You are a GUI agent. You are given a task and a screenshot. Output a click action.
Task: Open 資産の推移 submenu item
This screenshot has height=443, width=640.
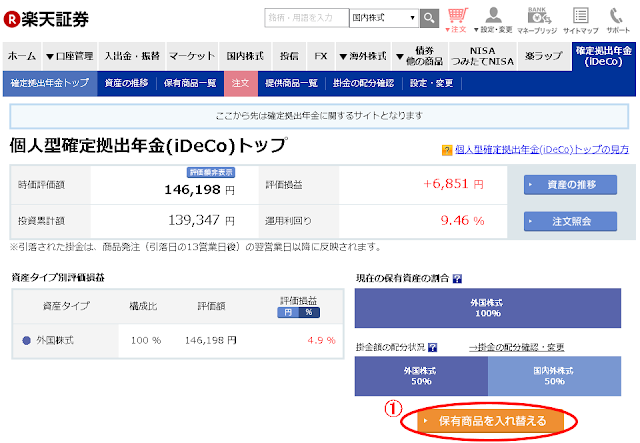[127, 83]
